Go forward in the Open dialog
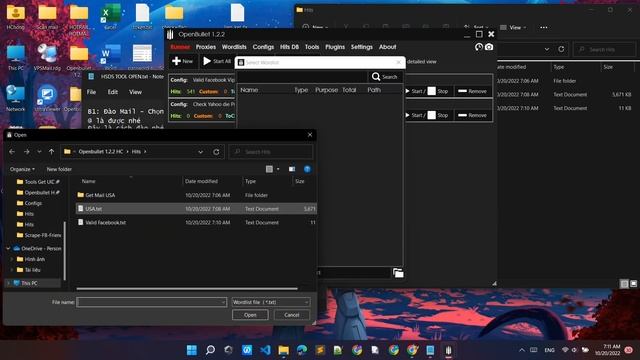 click(x=27, y=152)
